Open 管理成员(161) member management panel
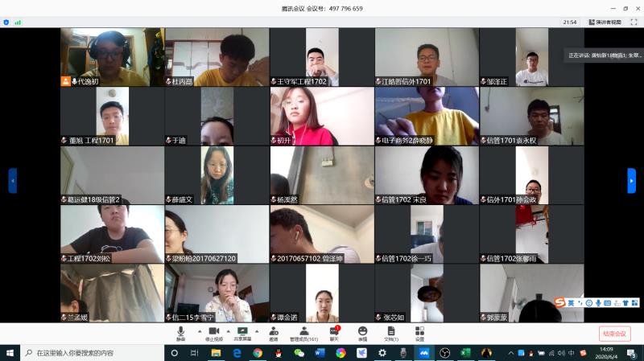Viewport: 644px width, 361px height. pos(304,332)
